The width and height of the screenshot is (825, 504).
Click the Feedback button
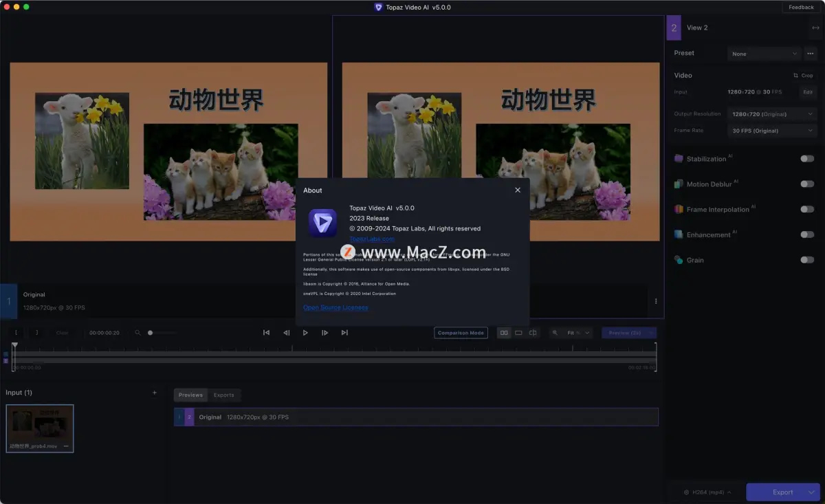coord(801,7)
